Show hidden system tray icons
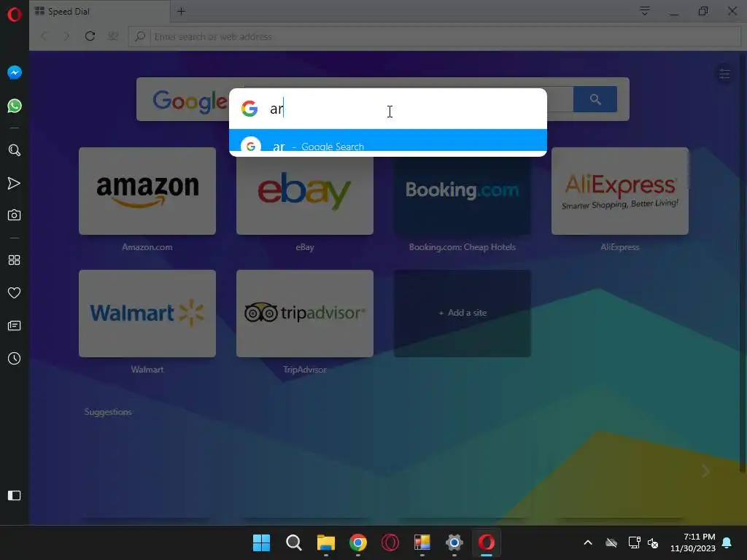Screen dimensions: 747x560 [588, 542]
